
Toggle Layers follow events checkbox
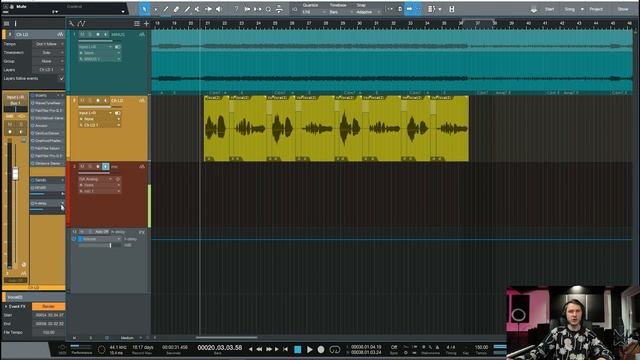61,78
